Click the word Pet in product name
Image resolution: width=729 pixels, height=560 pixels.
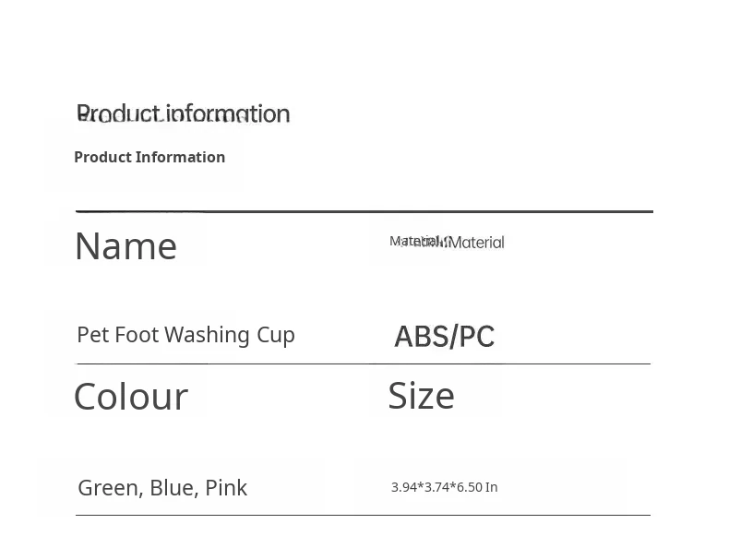pyautogui.click(x=92, y=335)
